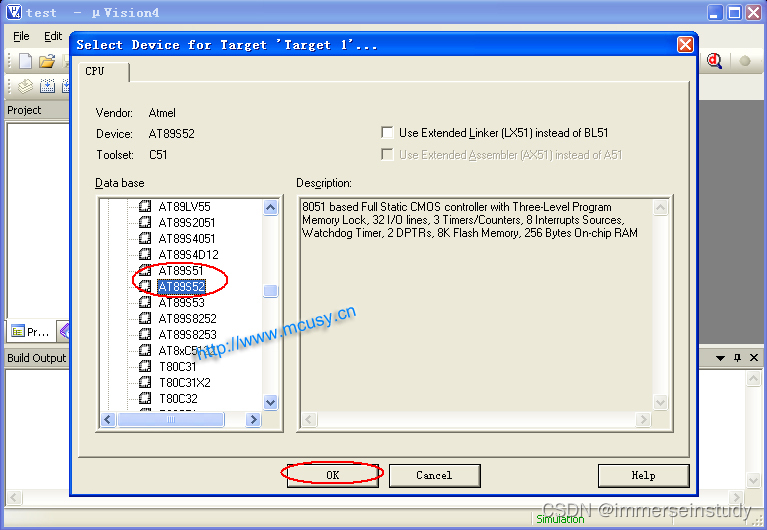Click device list scroll up arrow
Image resolution: width=767 pixels, height=530 pixels.
271,207
